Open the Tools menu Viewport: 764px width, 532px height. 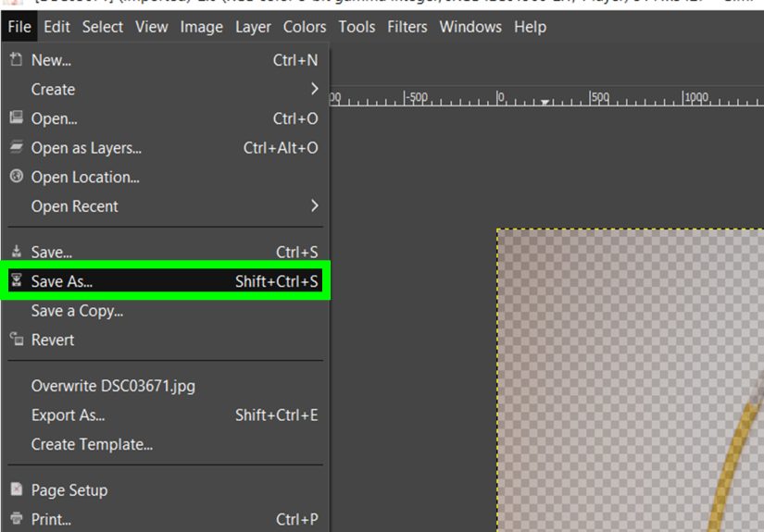(x=357, y=27)
